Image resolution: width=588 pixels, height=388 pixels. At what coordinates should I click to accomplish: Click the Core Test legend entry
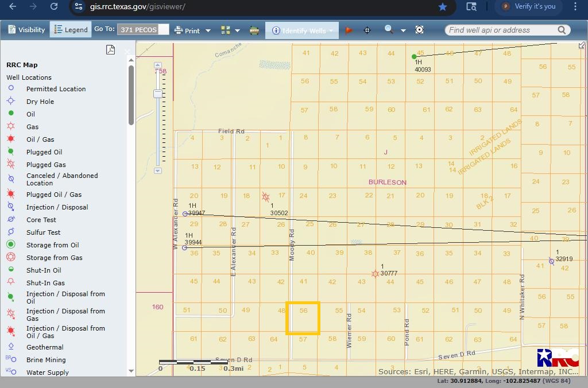coord(41,220)
